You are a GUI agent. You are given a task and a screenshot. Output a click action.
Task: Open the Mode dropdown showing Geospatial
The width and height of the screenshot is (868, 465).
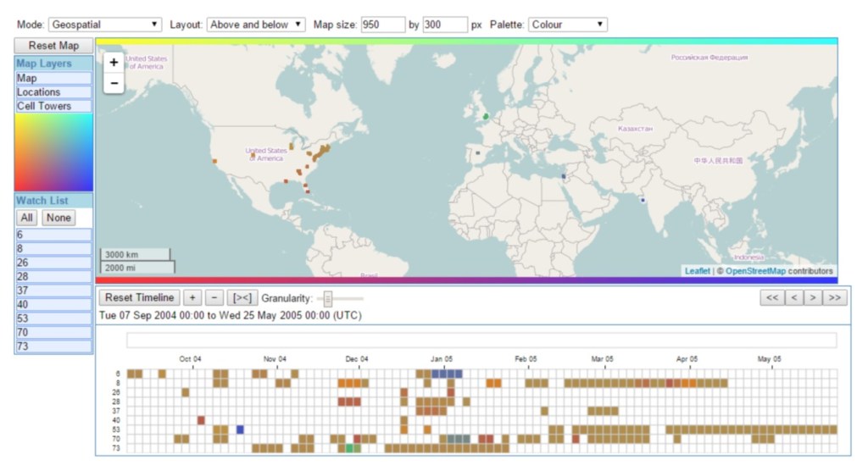coord(105,25)
